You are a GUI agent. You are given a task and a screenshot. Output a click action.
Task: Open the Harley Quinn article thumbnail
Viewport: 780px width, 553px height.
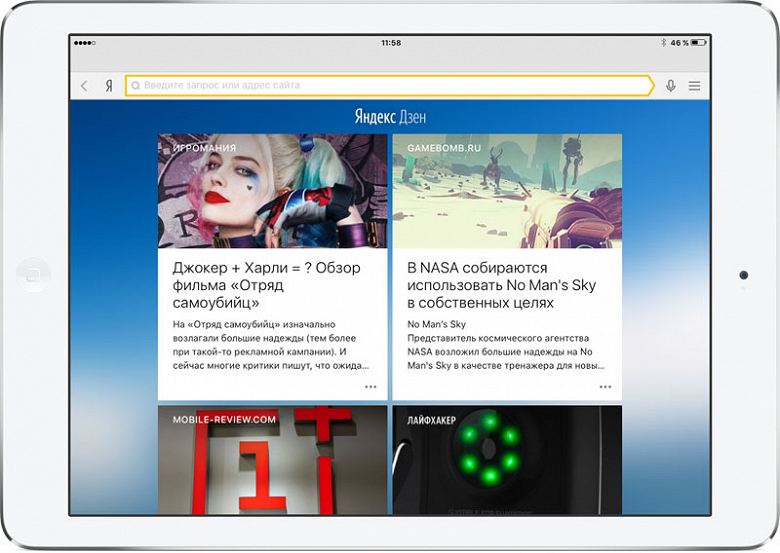coord(272,191)
